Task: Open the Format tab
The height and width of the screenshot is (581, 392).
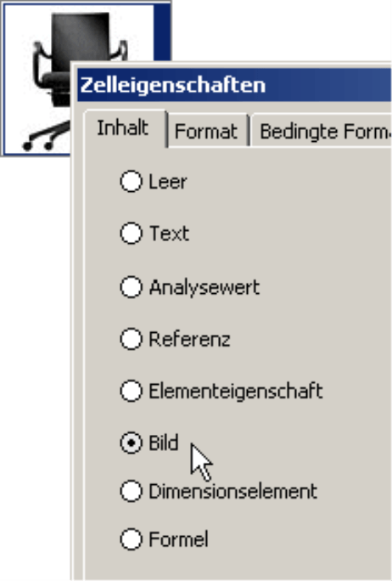Action: coord(206,132)
